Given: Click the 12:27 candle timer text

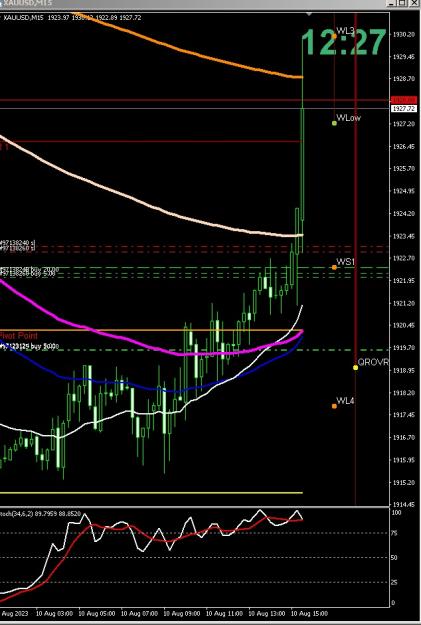Looking at the screenshot, I should [x=344, y=42].
